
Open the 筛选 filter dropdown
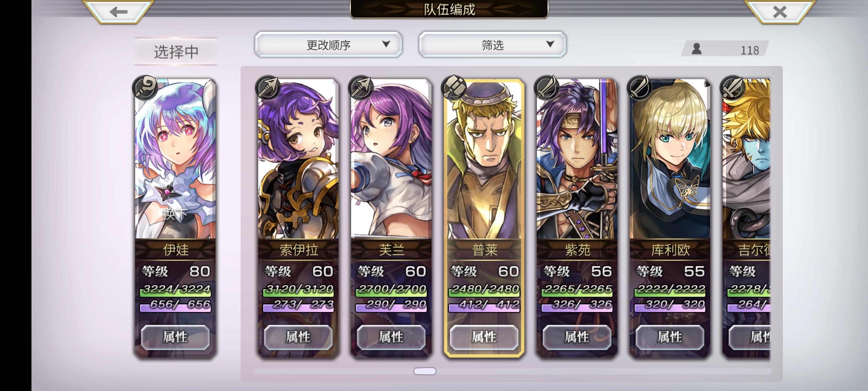click(x=492, y=45)
